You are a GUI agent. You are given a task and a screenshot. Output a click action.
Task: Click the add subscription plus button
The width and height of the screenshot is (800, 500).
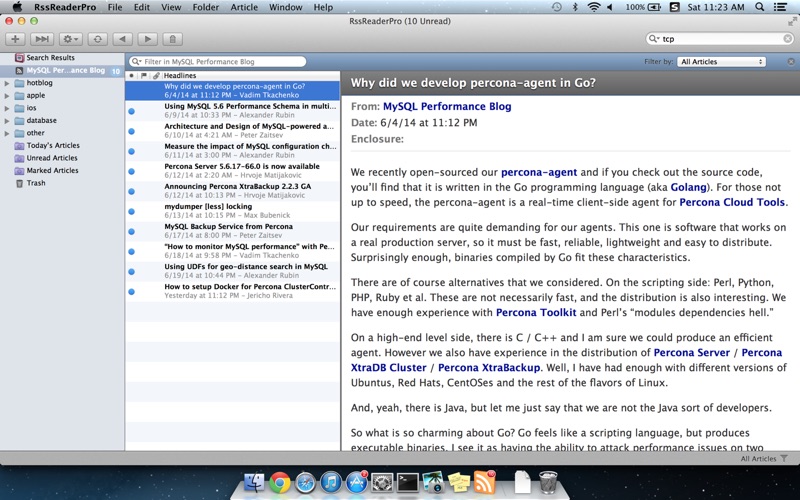click(15, 39)
